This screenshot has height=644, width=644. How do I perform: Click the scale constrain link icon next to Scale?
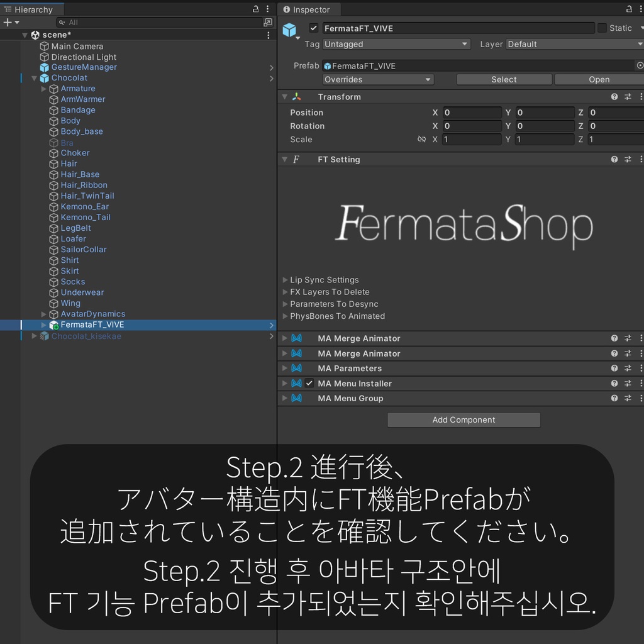[x=421, y=139]
